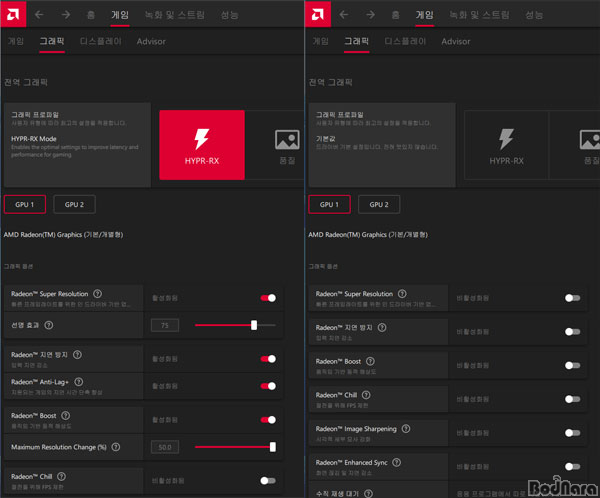This screenshot has height=498, width=600.
Task: Turn off Radeon Anti-Lag+ toggle
Action: pyautogui.click(x=268, y=386)
